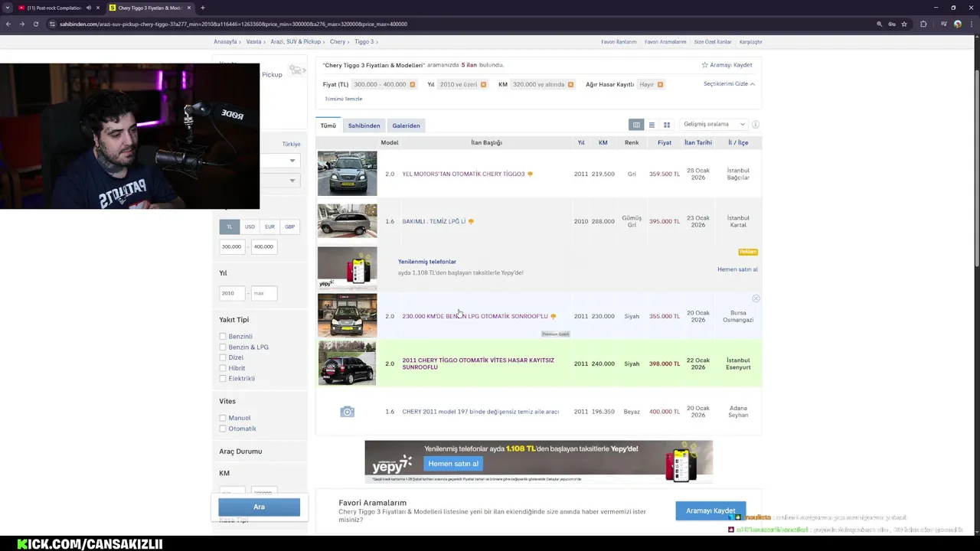Screen dimensions: 980x551
Task: Close the Chery Tiggo 3 browser tab
Action: pos(191,8)
